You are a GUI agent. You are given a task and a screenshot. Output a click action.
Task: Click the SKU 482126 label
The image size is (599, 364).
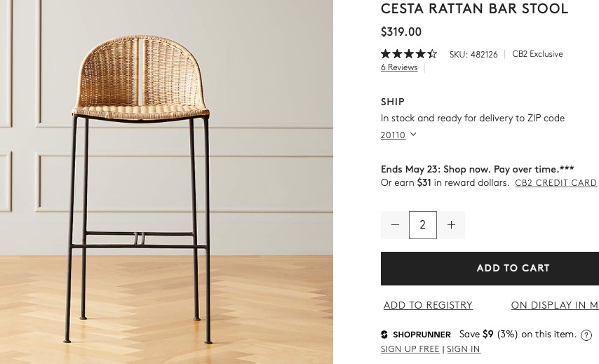(473, 54)
